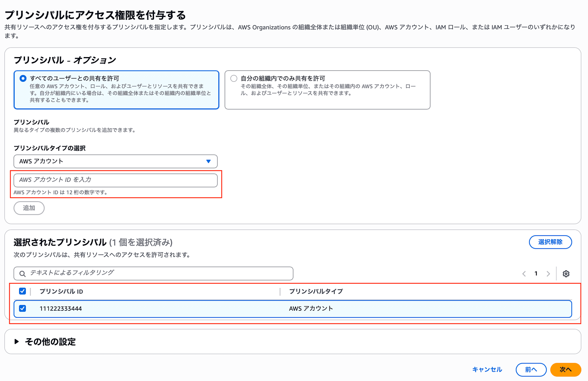Click the dropdown arrow showing AWS アカウント
This screenshot has height=381, width=588.
point(208,161)
